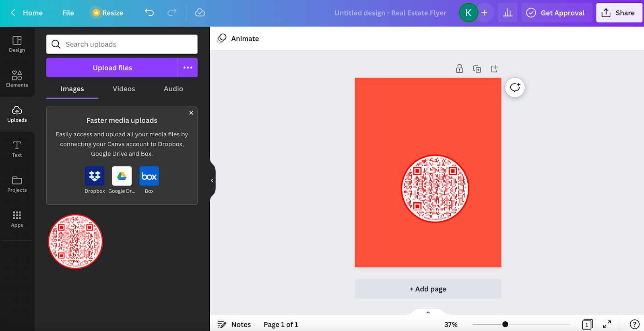Screen dimensions: 644x331
Task: Click the Animate button
Action: (238, 39)
